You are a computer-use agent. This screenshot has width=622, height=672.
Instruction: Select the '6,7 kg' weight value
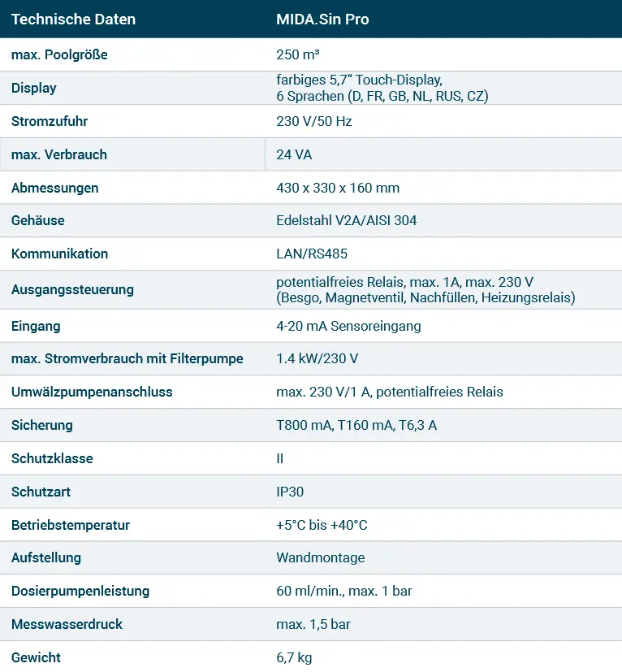pos(294,657)
